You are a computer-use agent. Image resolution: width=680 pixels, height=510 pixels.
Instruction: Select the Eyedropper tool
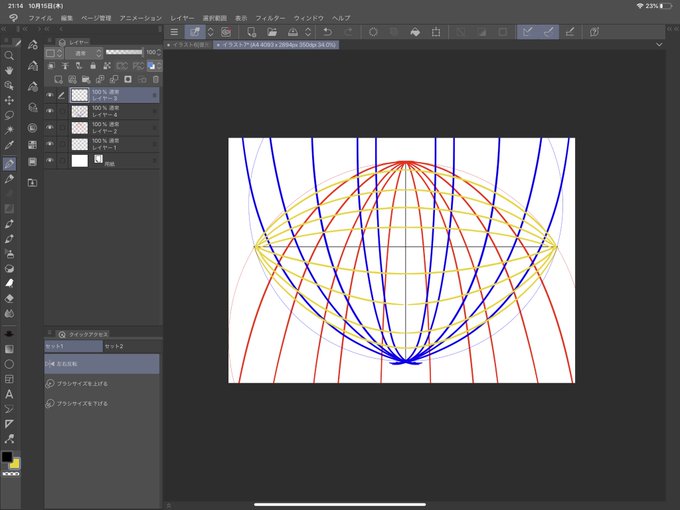pos(9,145)
